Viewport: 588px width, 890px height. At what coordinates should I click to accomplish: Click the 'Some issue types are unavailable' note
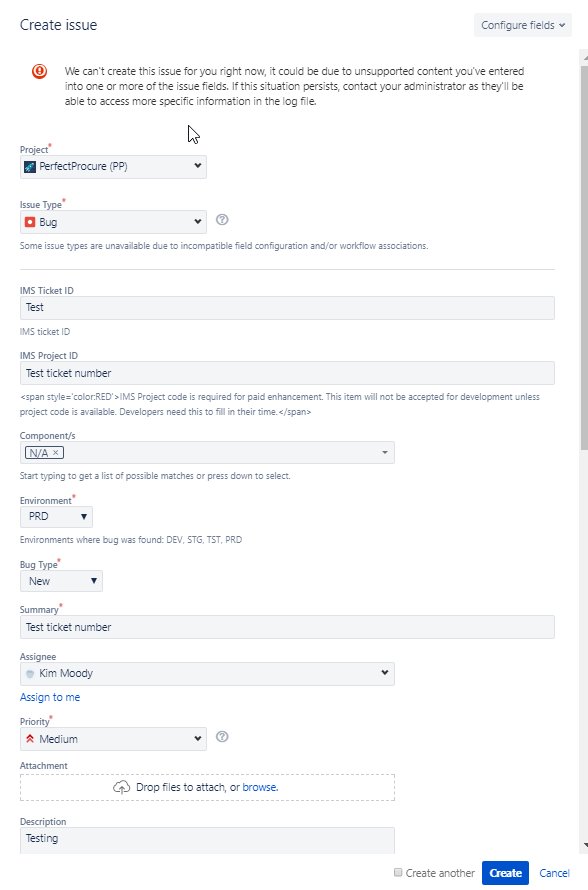coord(224,246)
